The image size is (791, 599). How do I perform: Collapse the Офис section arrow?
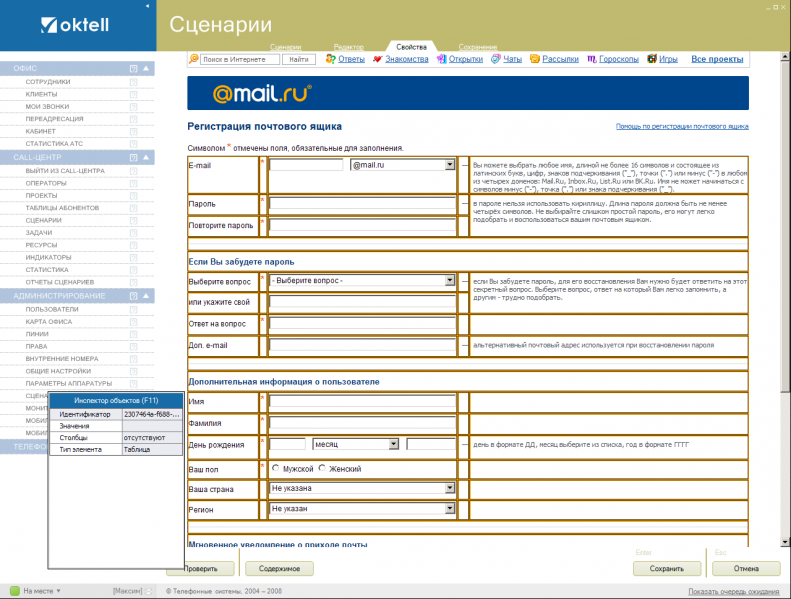tap(146, 68)
